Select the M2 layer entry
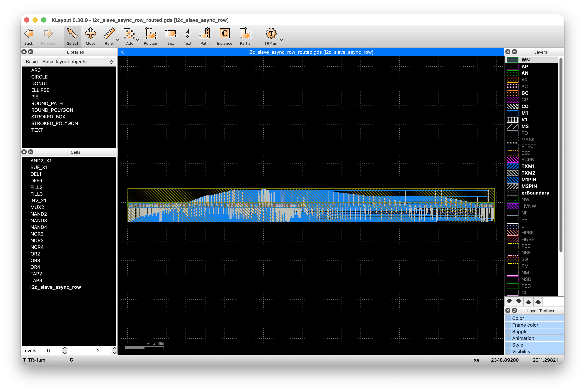This screenshot has height=392, width=585. coord(531,126)
